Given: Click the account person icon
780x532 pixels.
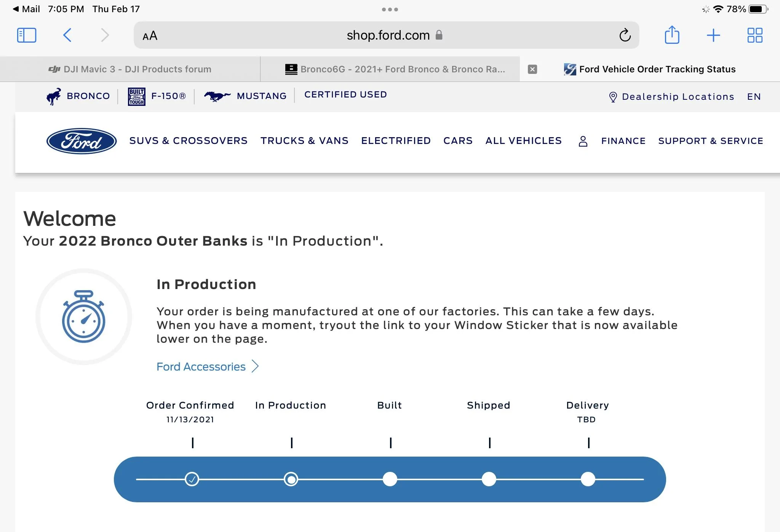Looking at the screenshot, I should pos(583,141).
